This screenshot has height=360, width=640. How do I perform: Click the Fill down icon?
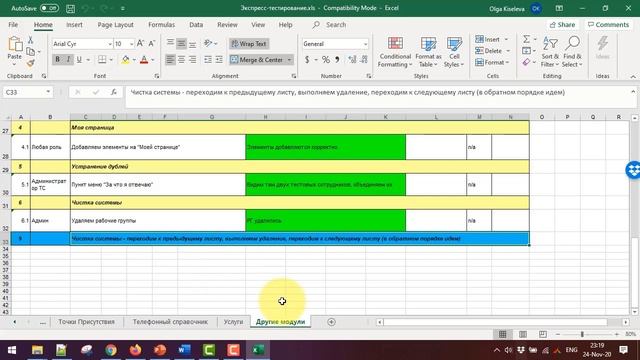527,51
